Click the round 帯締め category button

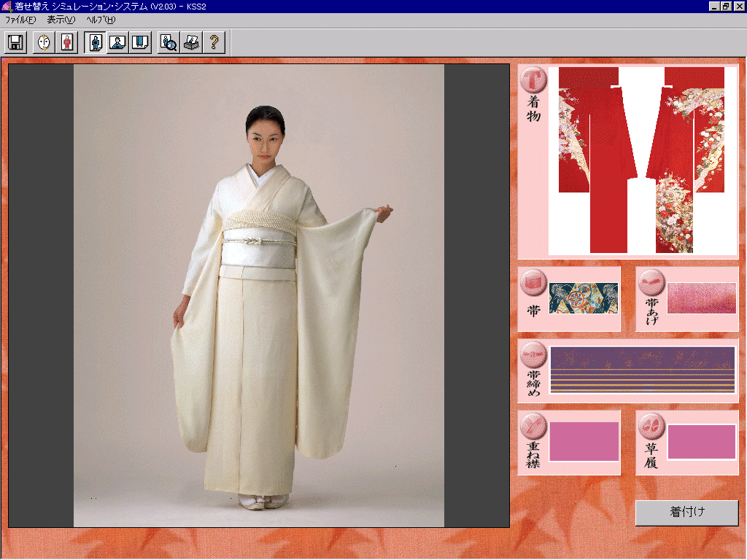tap(533, 355)
